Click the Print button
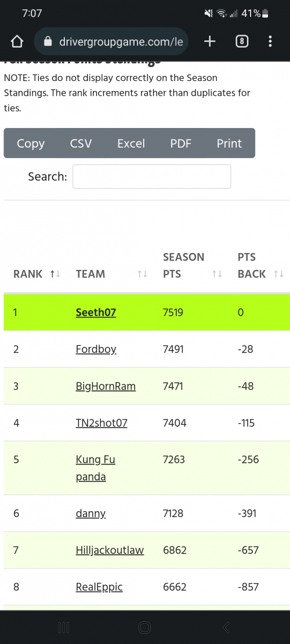This screenshot has width=290, height=644. [230, 144]
